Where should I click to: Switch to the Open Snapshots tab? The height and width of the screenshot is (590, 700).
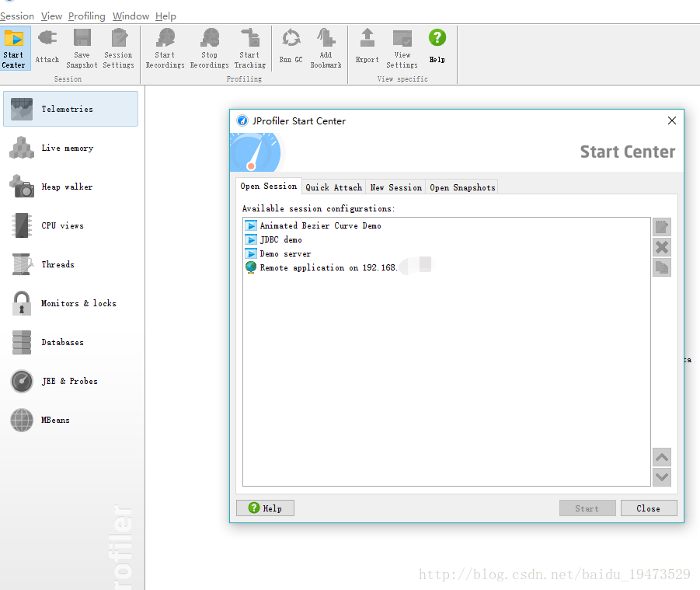click(462, 187)
